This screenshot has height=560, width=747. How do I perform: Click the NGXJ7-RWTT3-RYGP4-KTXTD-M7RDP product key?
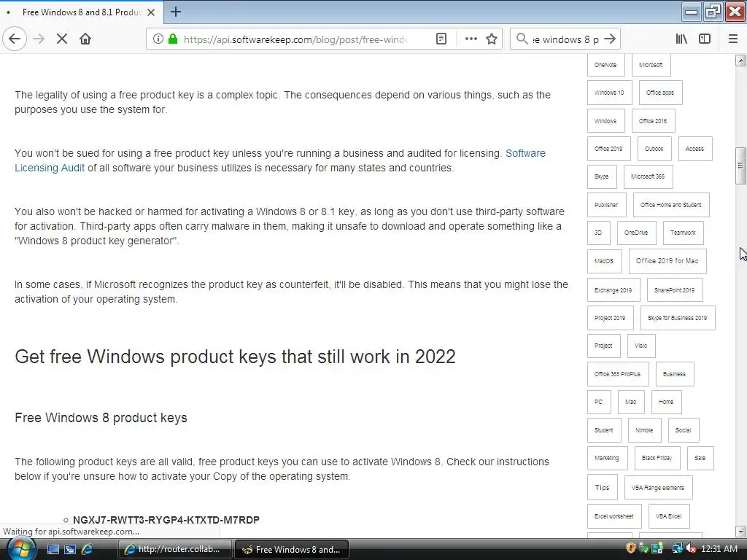click(x=166, y=520)
